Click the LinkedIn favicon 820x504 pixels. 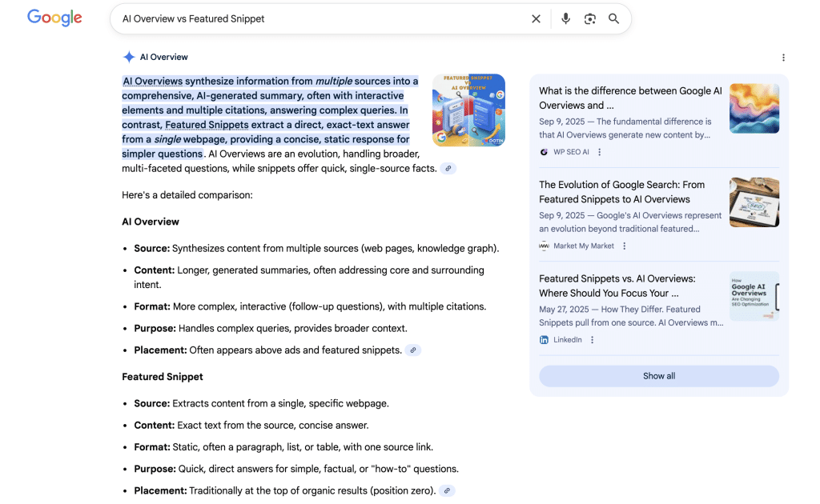pos(544,340)
